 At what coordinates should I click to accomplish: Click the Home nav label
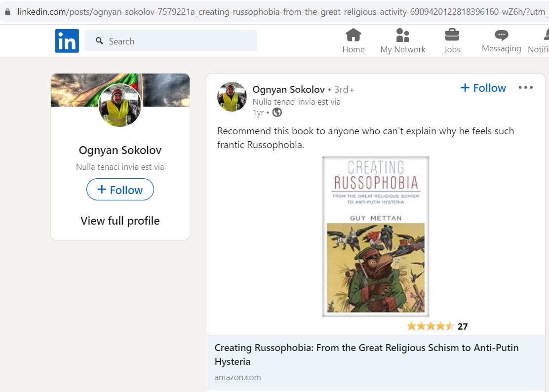point(353,49)
